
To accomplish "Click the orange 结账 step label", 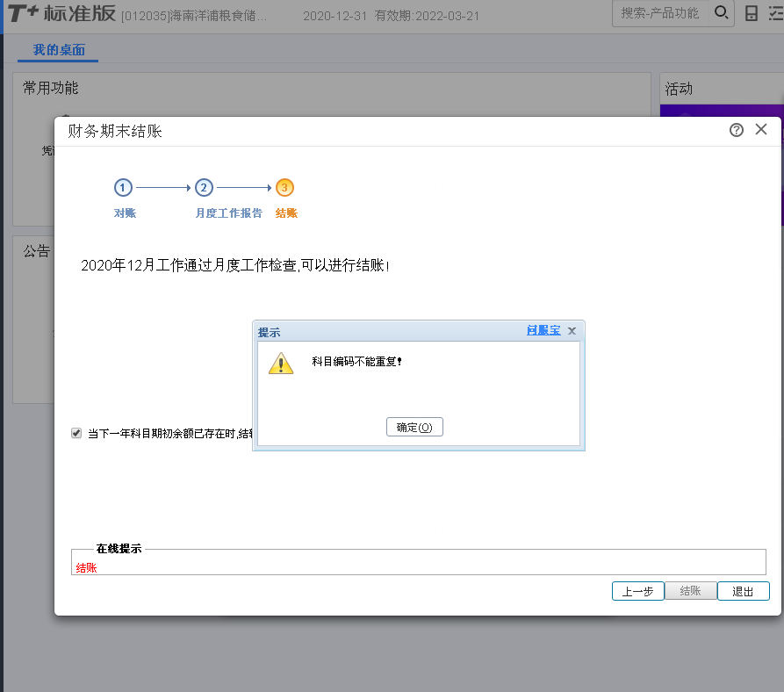I will click(286, 213).
